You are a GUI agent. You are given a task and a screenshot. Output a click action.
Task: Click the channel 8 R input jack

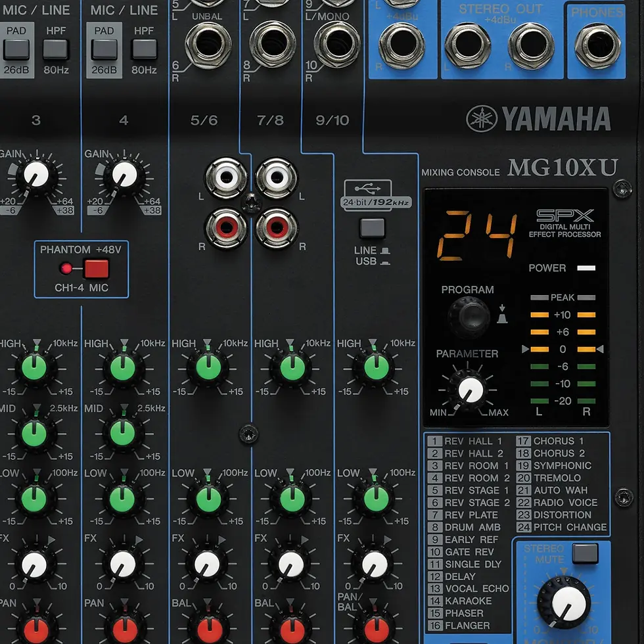[273, 44]
